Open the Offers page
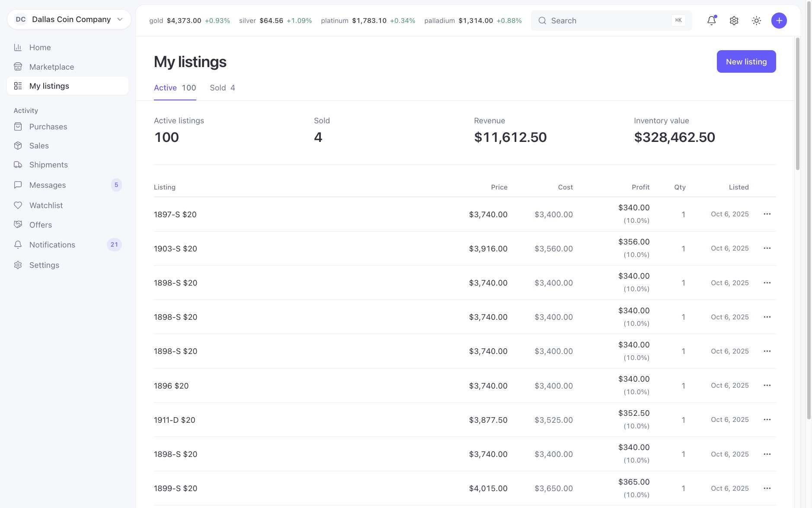Image resolution: width=812 pixels, height=508 pixels. point(67,225)
